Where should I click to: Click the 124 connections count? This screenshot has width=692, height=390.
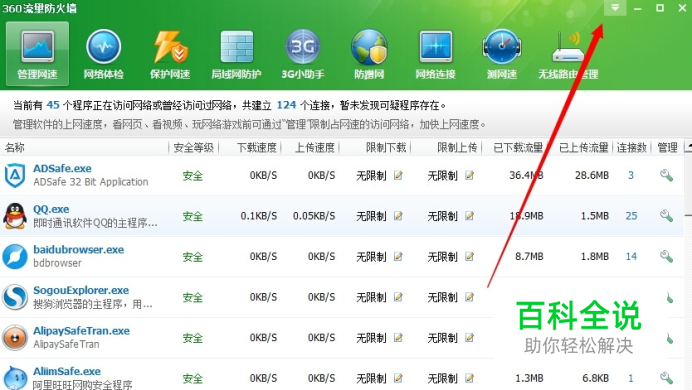coord(286,105)
